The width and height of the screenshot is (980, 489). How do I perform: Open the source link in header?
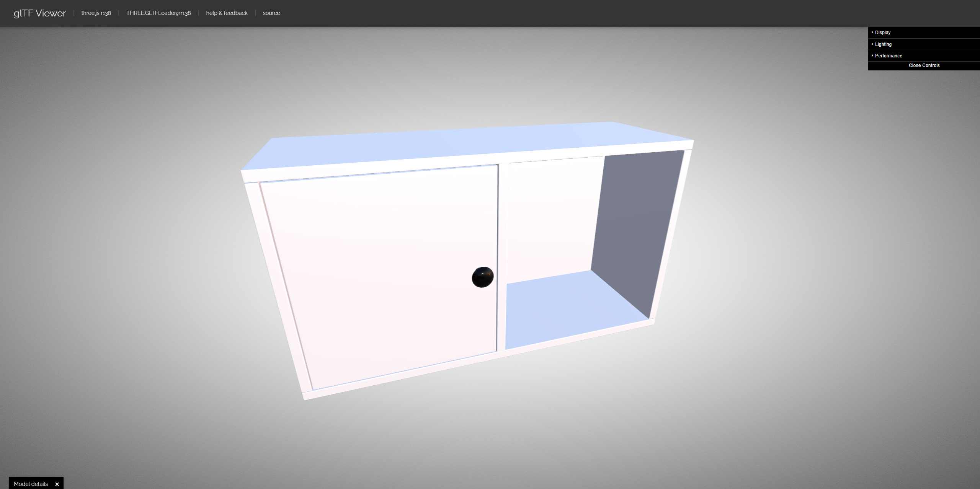[x=271, y=13]
